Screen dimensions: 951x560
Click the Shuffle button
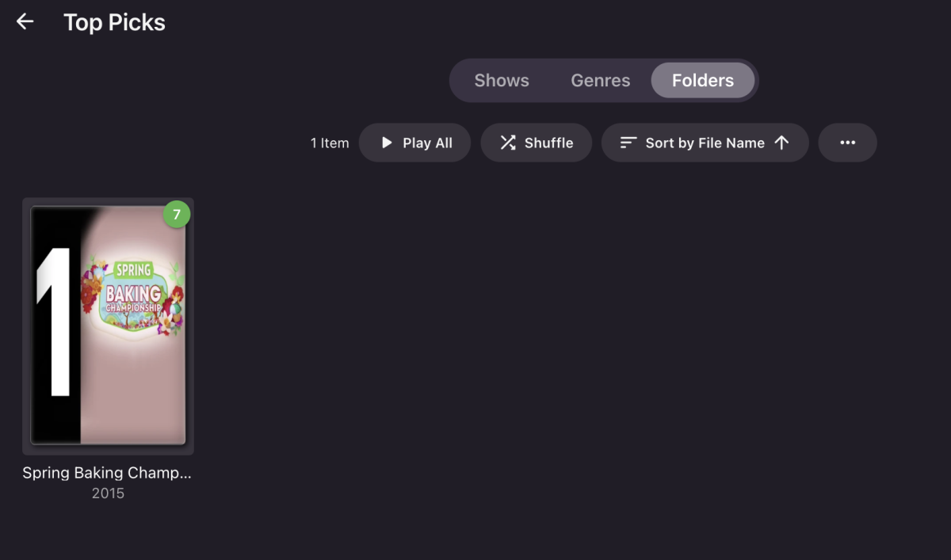coord(537,143)
